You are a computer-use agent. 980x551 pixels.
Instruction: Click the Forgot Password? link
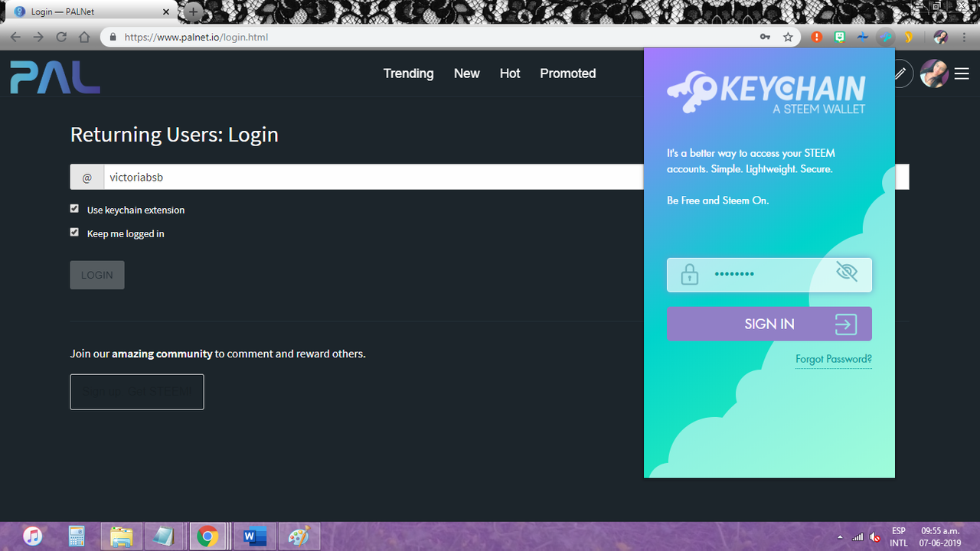(834, 359)
